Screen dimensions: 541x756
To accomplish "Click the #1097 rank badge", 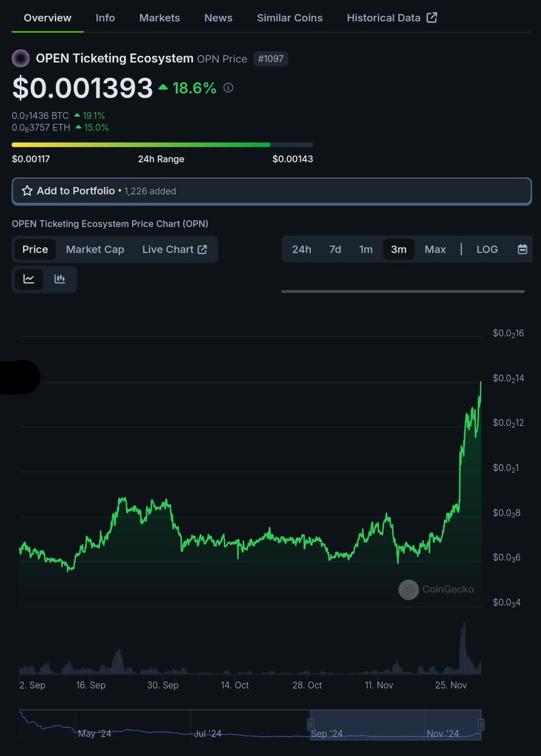I will click(270, 59).
